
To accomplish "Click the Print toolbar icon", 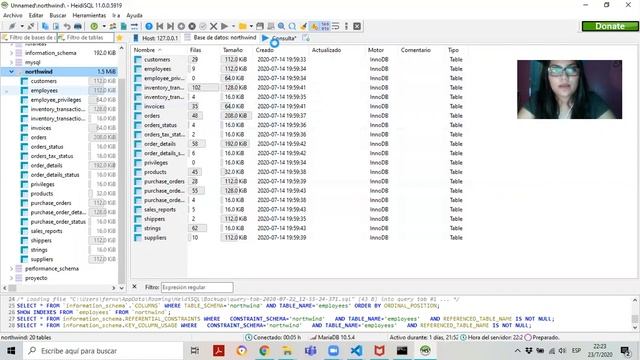I will pyautogui.click(x=78, y=26).
